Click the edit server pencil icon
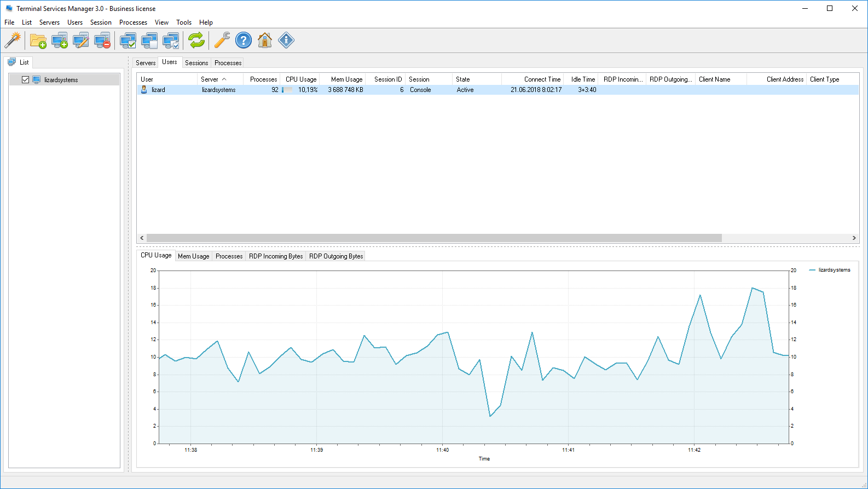The height and width of the screenshot is (489, 868). point(80,41)
